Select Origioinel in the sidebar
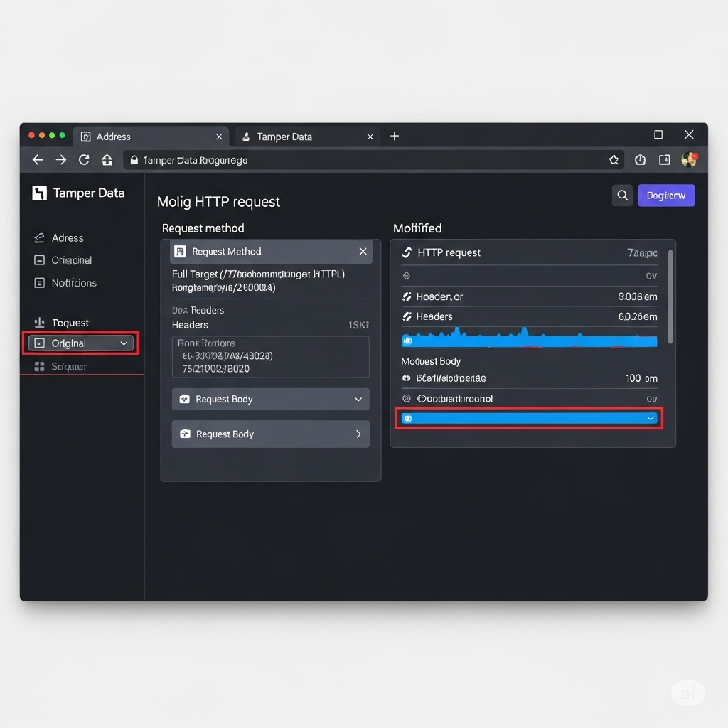 point(72,260)
